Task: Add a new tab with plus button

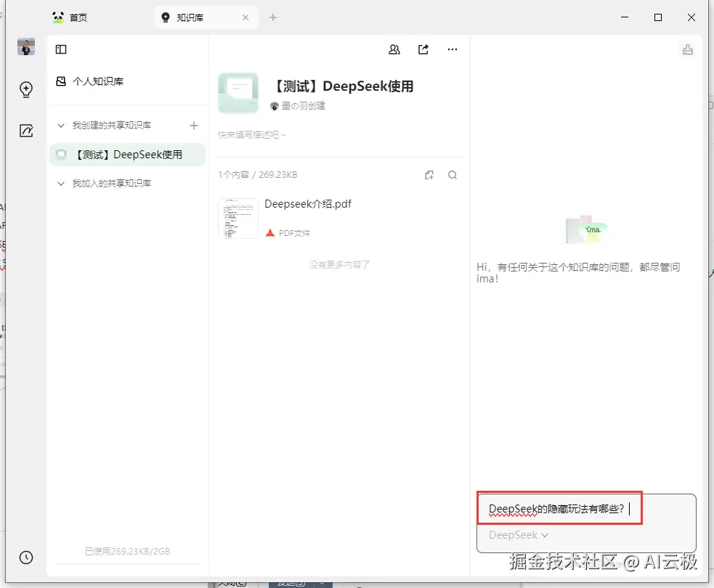Action: (273, 17)
